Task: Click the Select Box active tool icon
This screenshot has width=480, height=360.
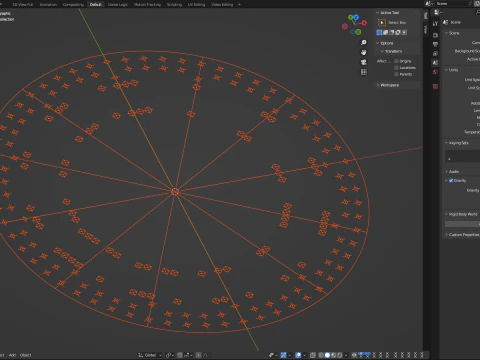Action: click(382, 22)
